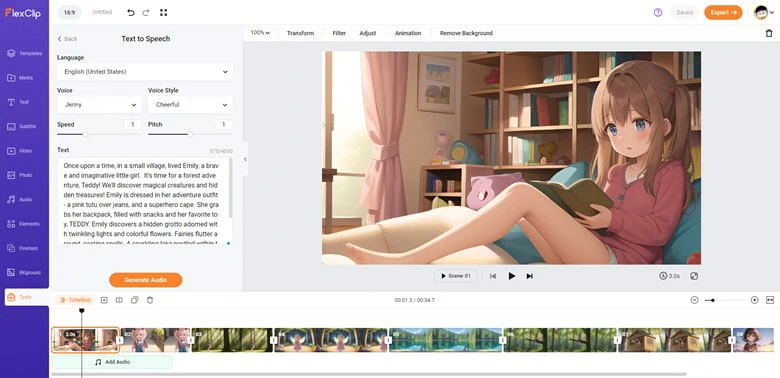This screenshot has width=780, height=378.
Task: Delete selected element with top-right trash icon
Action: tap(769, 33)
